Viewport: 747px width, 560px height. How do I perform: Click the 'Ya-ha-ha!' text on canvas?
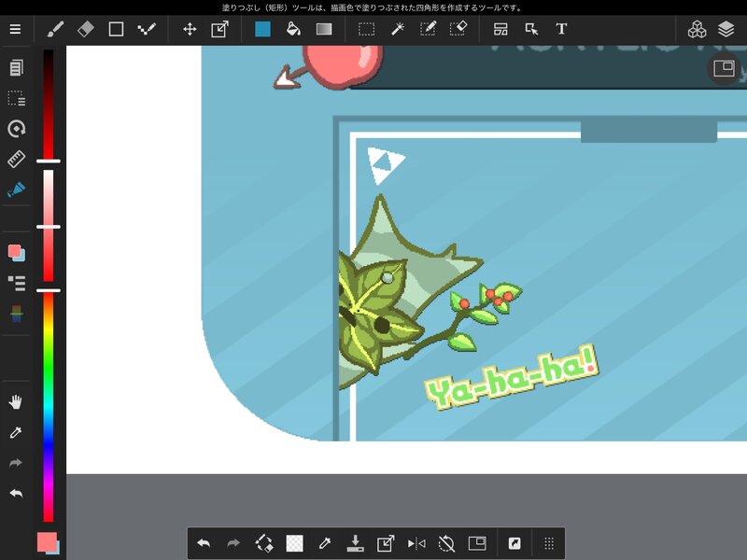[511, 376]
